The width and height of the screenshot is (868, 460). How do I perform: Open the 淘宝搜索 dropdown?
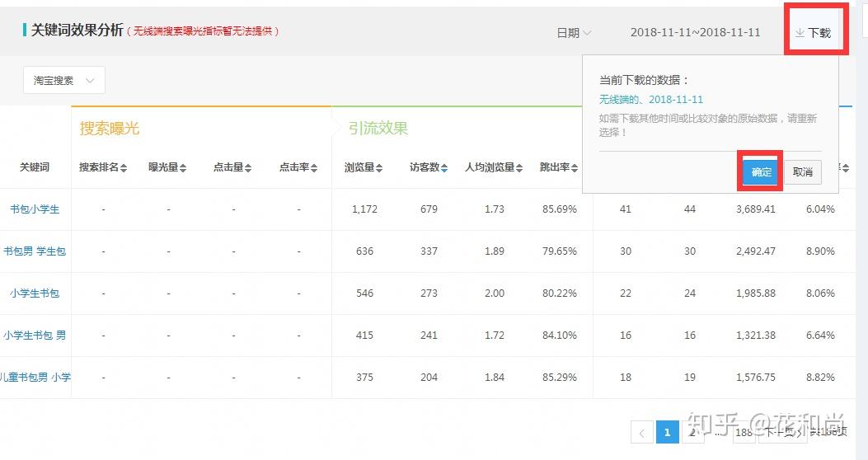tap(64, 81)
